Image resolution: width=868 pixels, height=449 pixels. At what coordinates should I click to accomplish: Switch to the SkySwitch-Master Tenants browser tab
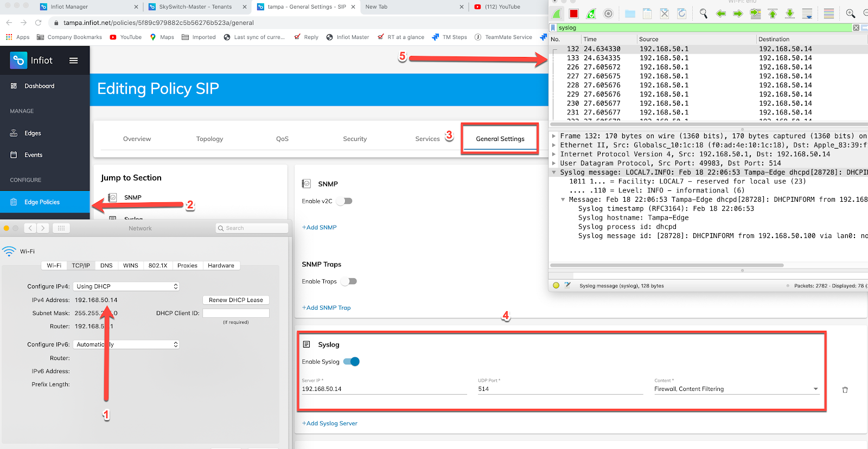click(x=195, y=7)
